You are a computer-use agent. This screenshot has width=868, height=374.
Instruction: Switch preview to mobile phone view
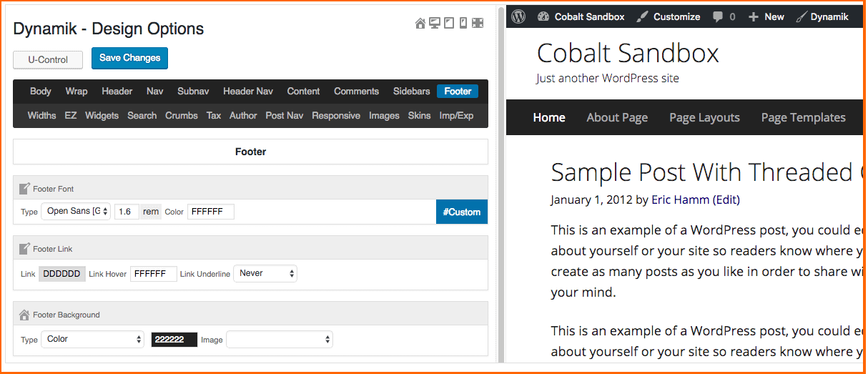[463, 24]
